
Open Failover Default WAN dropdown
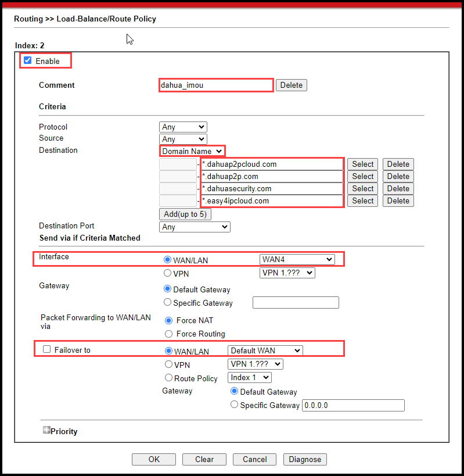click(x=265, y=350)
